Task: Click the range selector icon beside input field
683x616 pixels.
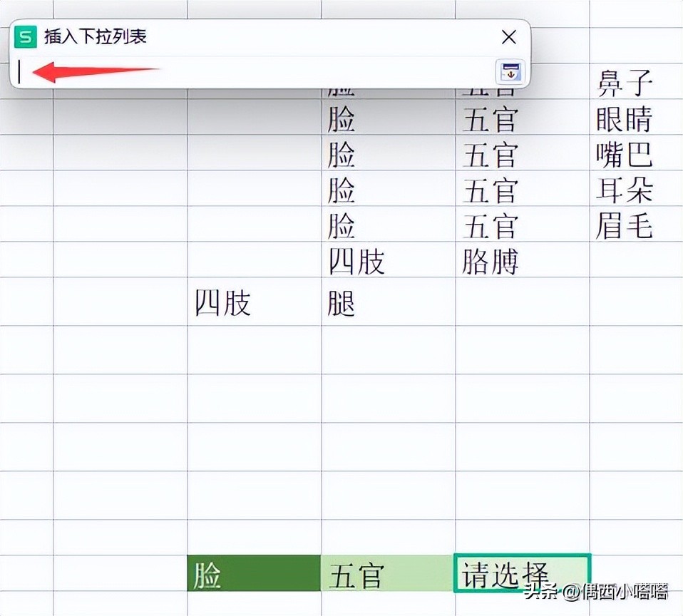Action: pyautogui.click(x=510, y=70)
